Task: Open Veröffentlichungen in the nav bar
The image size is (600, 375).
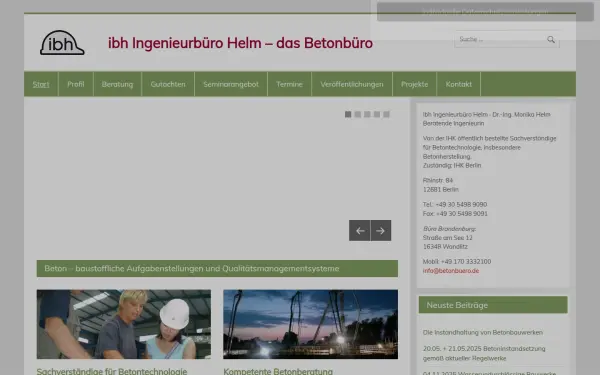Action: click(x=352, y=84)
